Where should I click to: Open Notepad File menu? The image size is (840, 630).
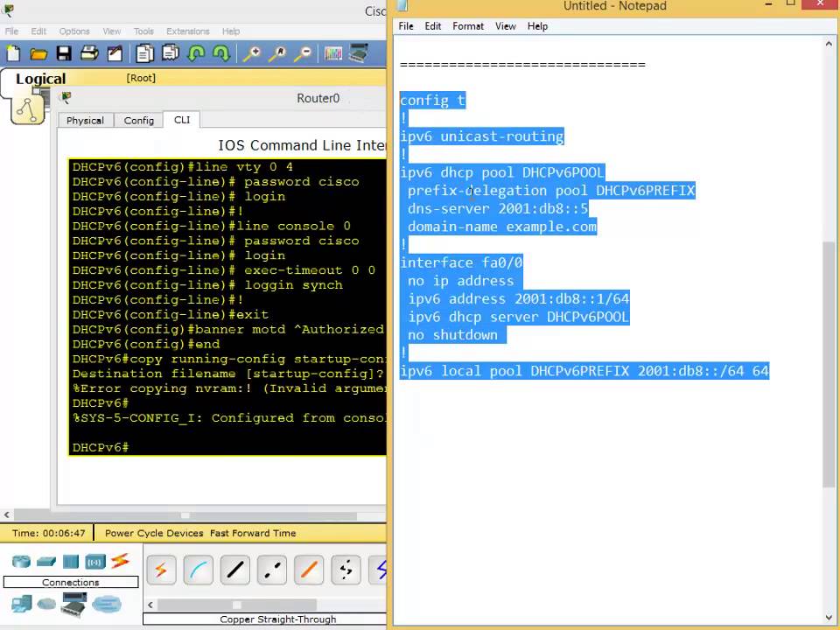tap(406, 26)
